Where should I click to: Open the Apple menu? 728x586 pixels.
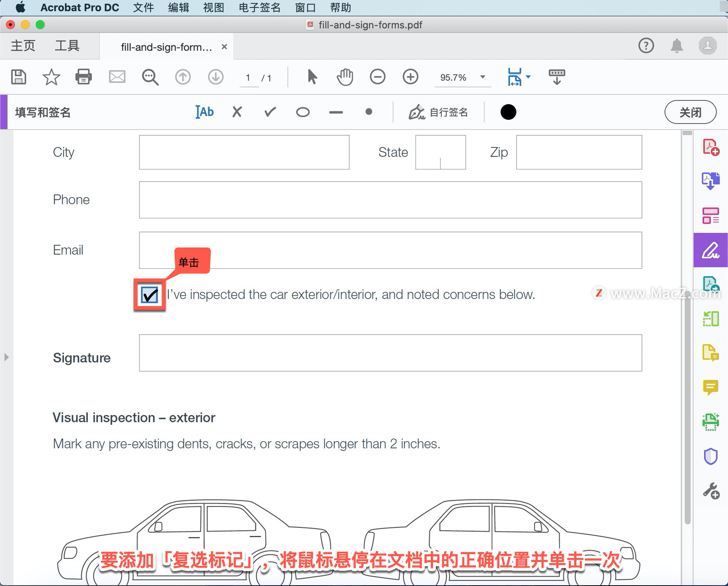pyautogui.click(x=20, y=7)
